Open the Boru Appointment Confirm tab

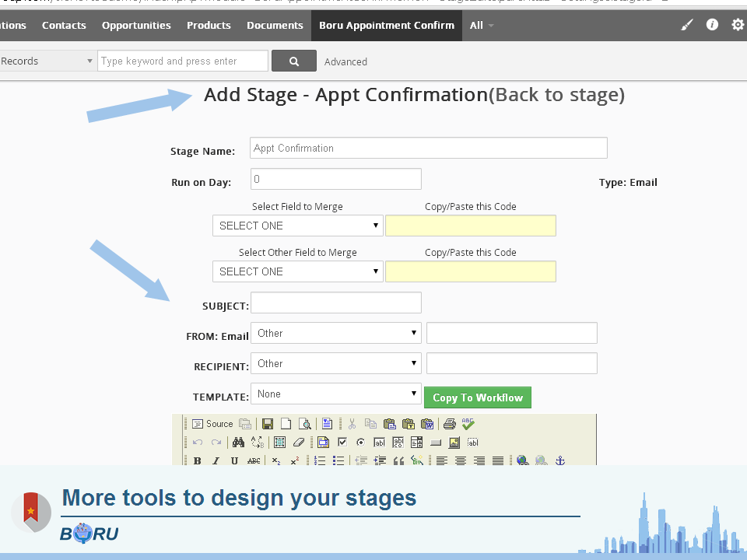click(387, 25)
